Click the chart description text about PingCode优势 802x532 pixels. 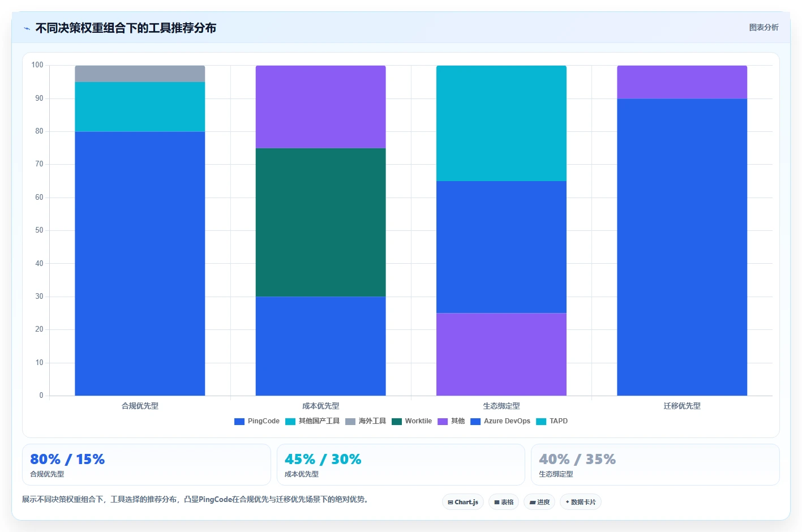point(195,499)
